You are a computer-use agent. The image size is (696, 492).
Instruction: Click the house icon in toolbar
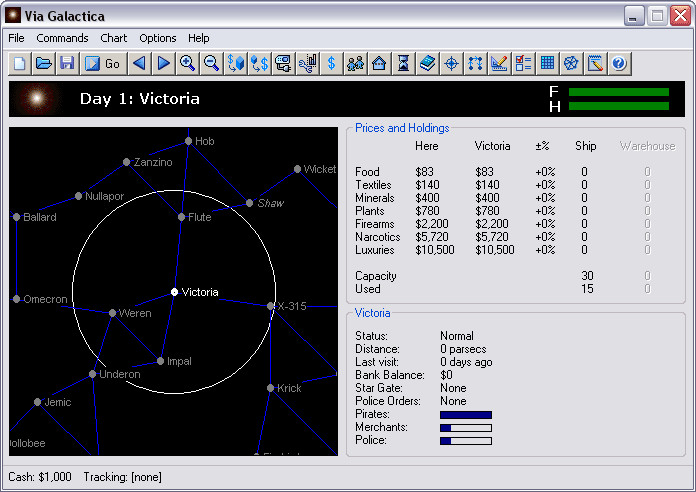[379, 63]
